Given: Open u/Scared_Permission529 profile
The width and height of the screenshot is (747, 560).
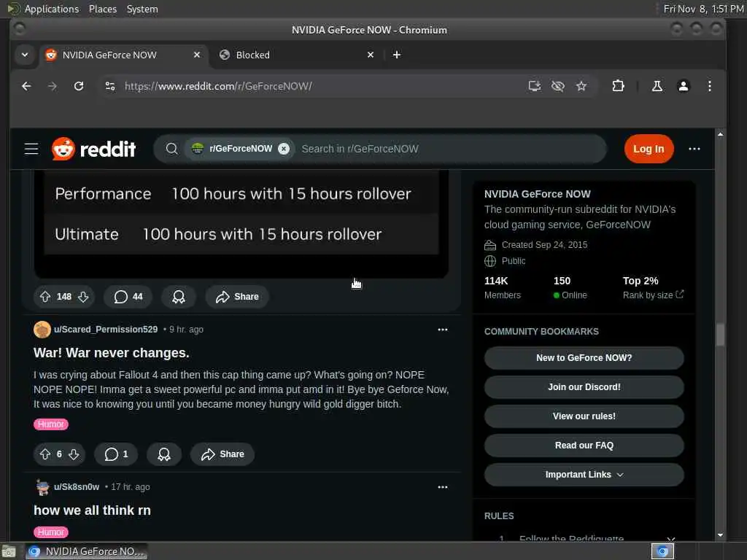Looking at the screenshot, I should tap(106, 330).
